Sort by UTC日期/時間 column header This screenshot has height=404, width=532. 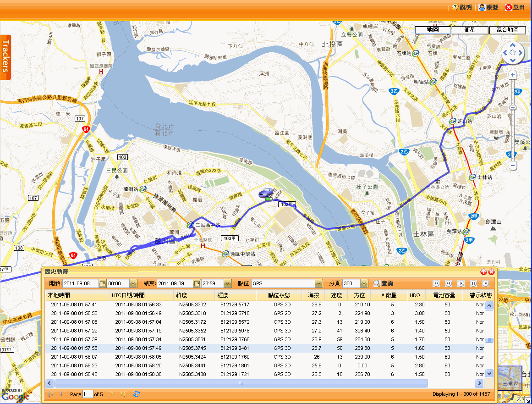141,295
